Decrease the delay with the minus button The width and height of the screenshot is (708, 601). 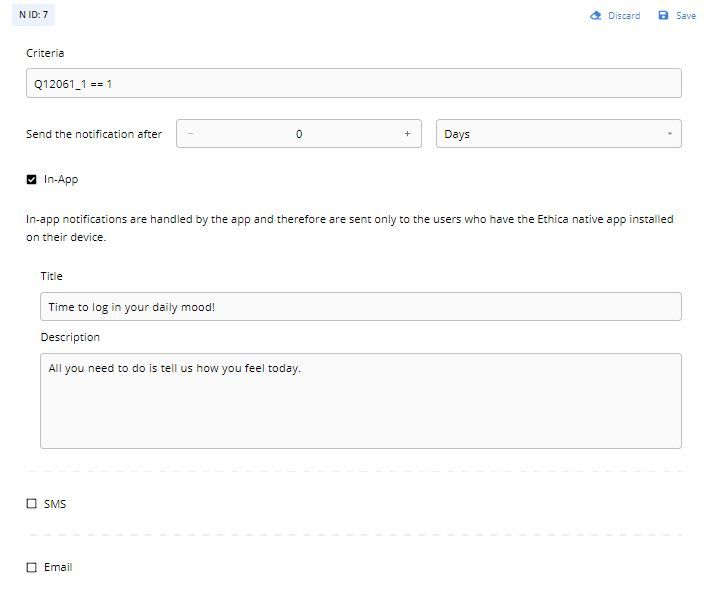[191, 134]
